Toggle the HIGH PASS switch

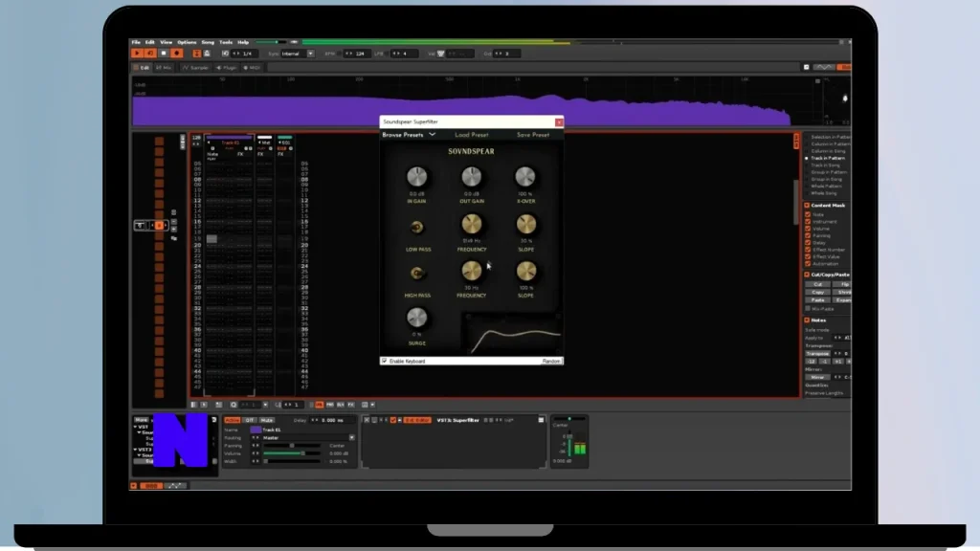(417, 273)
